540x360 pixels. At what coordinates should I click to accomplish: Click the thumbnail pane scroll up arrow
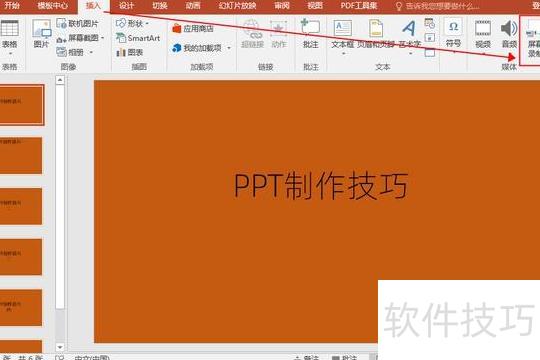click(x=60, y=81)
